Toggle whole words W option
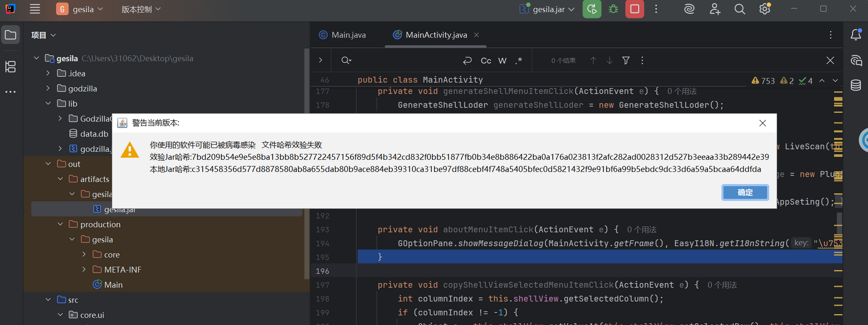The width and height of the screenshot is (868, 325). click(x=503, y=61)
